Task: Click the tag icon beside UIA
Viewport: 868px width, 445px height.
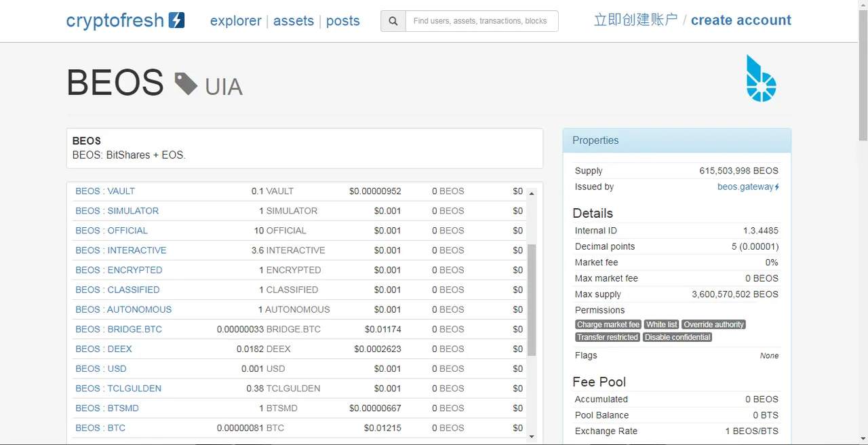Action: 186,83
